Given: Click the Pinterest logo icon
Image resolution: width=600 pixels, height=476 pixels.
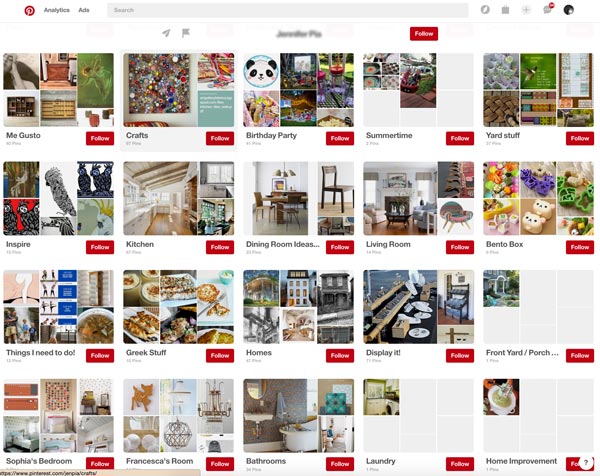Looking at the screenshot, I should [x=29, y=10].
